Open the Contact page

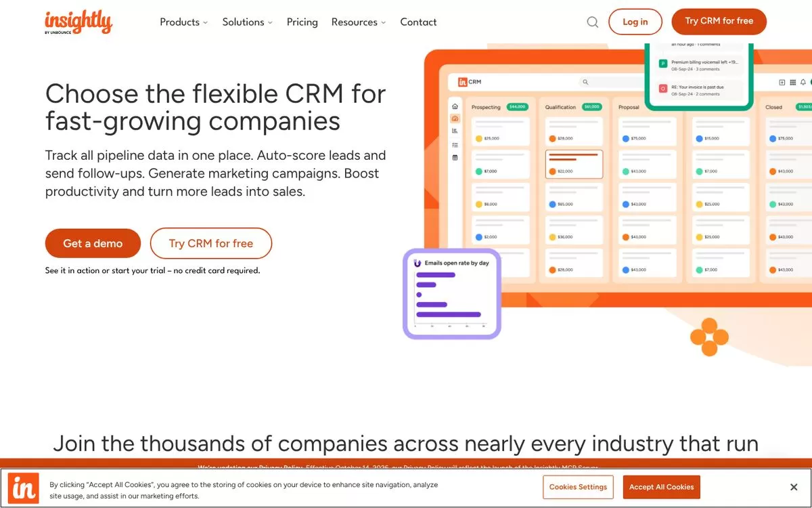click(x=418, y=22)
